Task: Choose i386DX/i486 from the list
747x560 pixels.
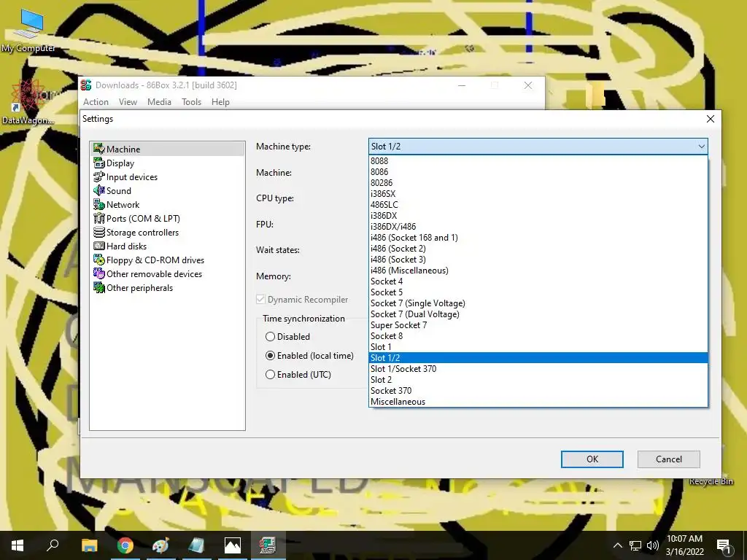Action: click(538, 227)
